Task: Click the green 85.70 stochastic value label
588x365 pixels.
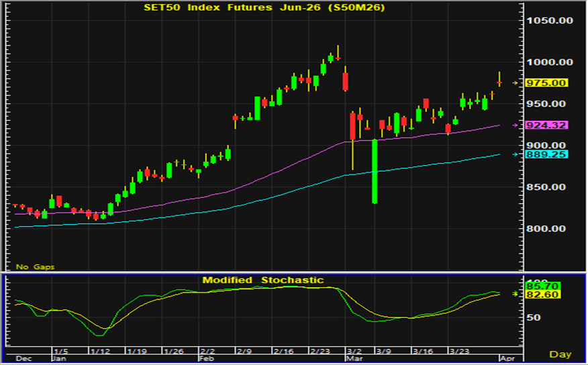Action: click(x=548, y=285)
